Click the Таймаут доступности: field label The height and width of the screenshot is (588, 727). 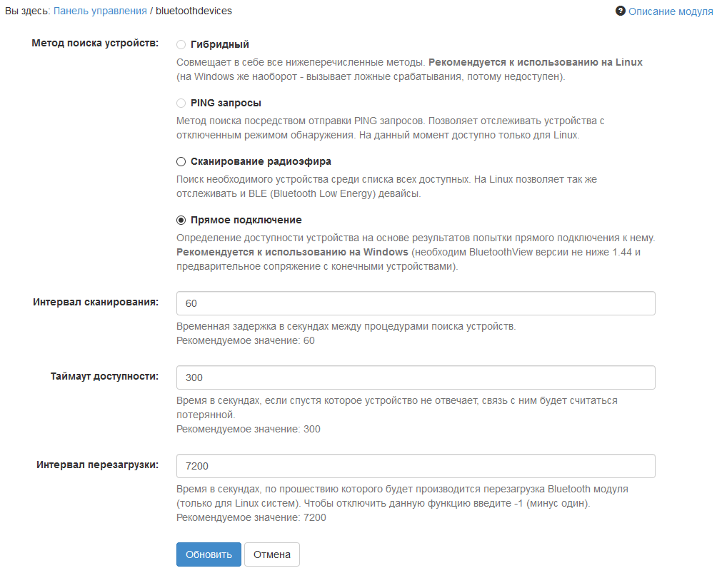click(x=104, y=376)
